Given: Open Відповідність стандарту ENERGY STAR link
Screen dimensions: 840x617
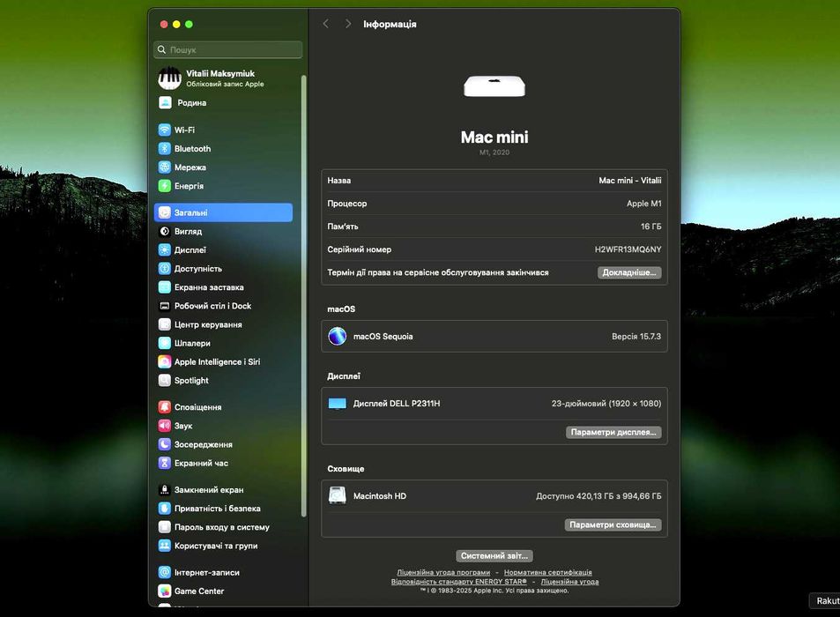Looking at the screenshot, I should (459, 582).
